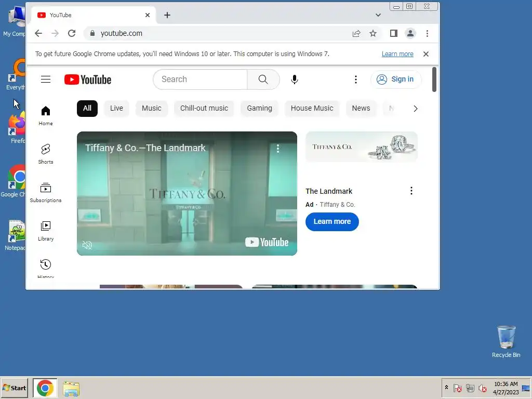
Task: Close the YouTube tab
Action: [x=147, y=15]
